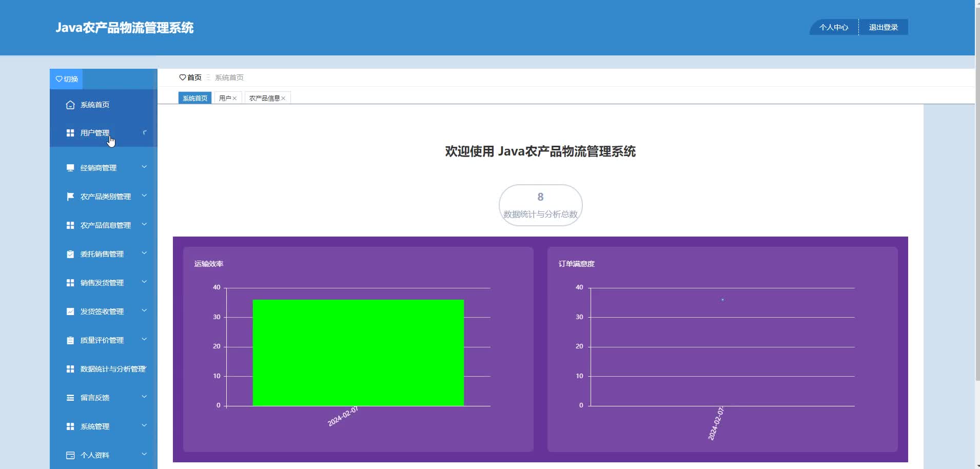Image resolution: width=980 pixels, height=469 pixels.
Task: Click the 数据统计与分析总数 count badge
Action: tap(541, 205)
